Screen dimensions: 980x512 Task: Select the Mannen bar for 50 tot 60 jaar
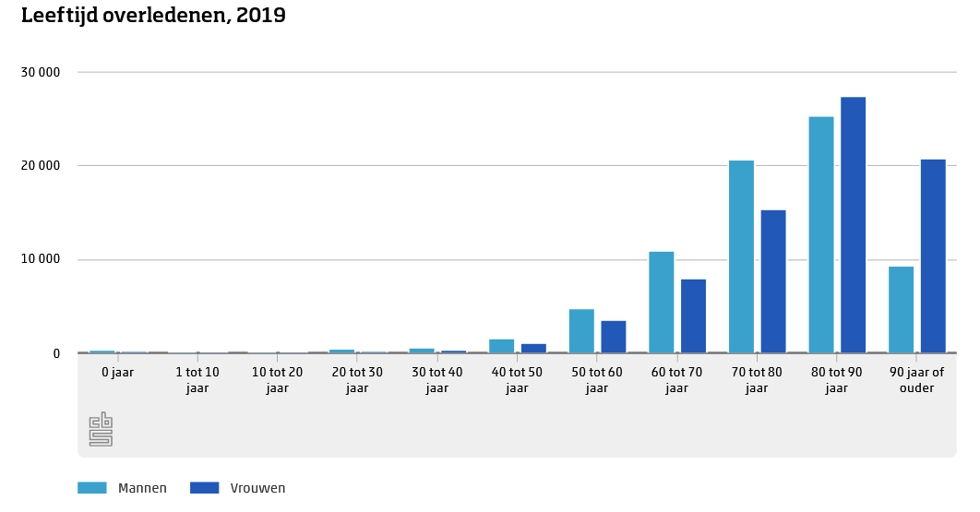pos(581,330)
